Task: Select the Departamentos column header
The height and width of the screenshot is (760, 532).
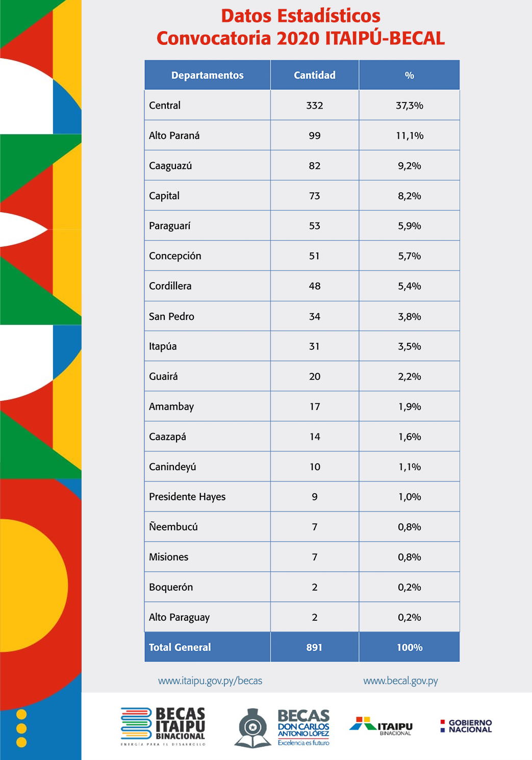Action: coord(208,75)
